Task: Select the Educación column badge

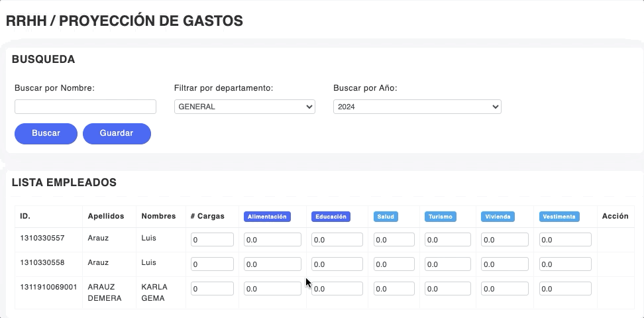Action: [331, 217]
